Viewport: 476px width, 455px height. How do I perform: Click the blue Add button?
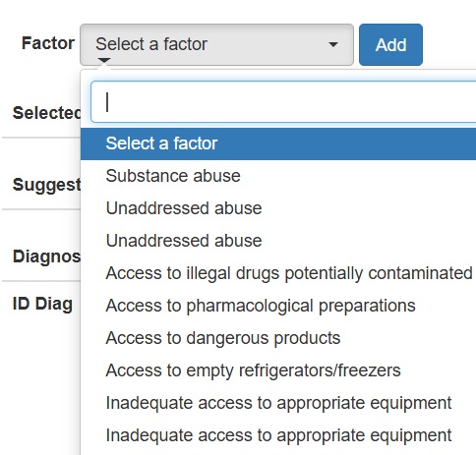390,44
